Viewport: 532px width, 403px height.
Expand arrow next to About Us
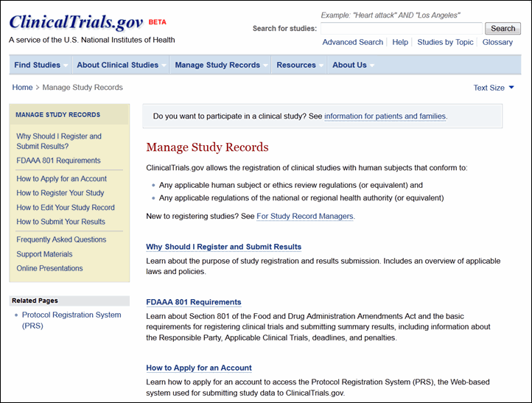tap(372, 66)
